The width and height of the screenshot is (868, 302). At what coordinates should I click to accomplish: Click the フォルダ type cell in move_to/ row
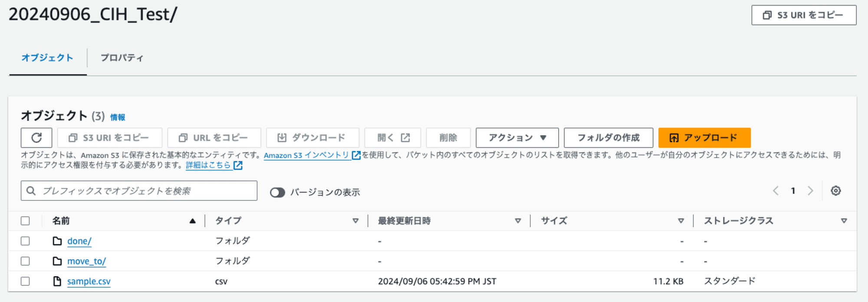click(233, 261)
